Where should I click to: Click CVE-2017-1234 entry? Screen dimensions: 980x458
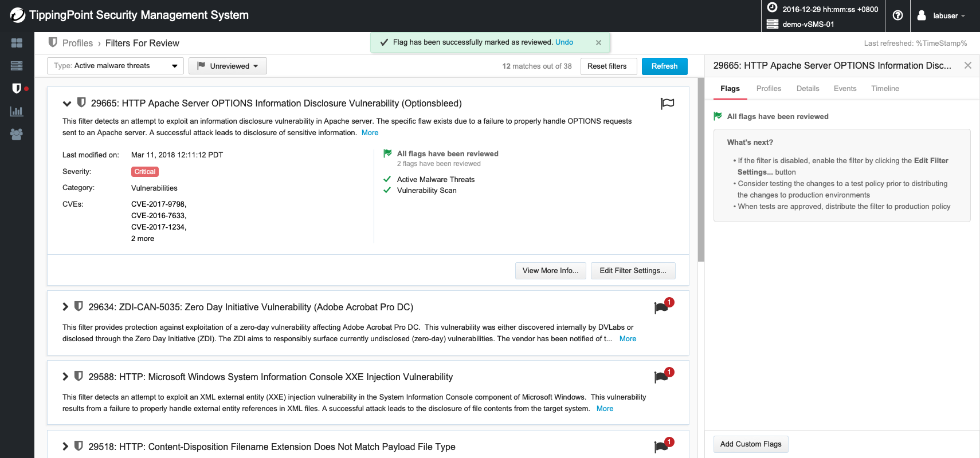[x=159, y=227]
